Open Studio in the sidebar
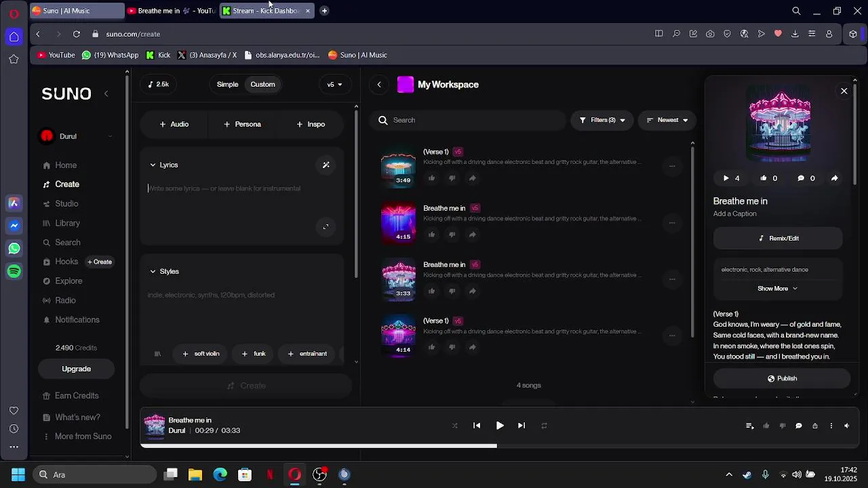 pyautogui.click(x=66, y=204)
